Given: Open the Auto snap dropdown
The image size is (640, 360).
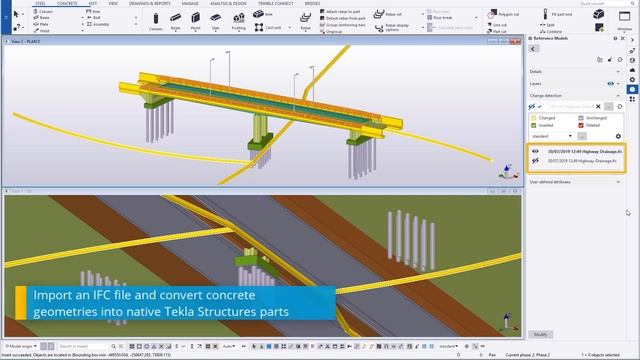Looking at the screenshot, I should [229, 346].
